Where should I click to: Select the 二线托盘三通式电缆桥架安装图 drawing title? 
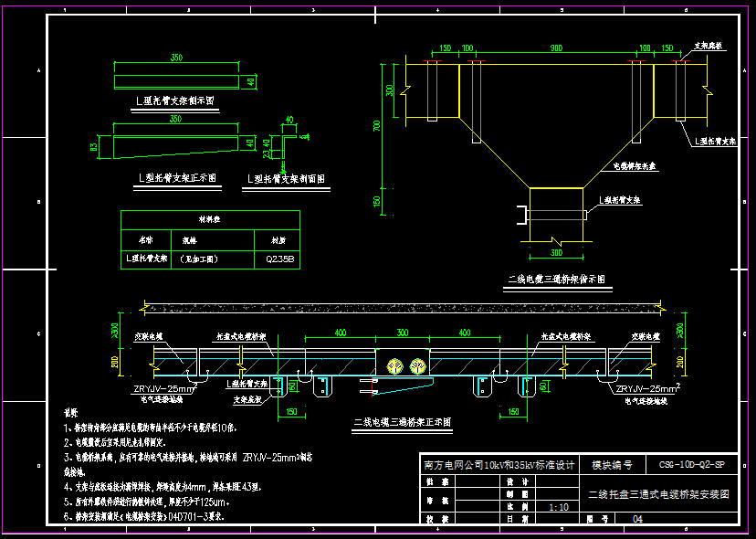point(658,494)
